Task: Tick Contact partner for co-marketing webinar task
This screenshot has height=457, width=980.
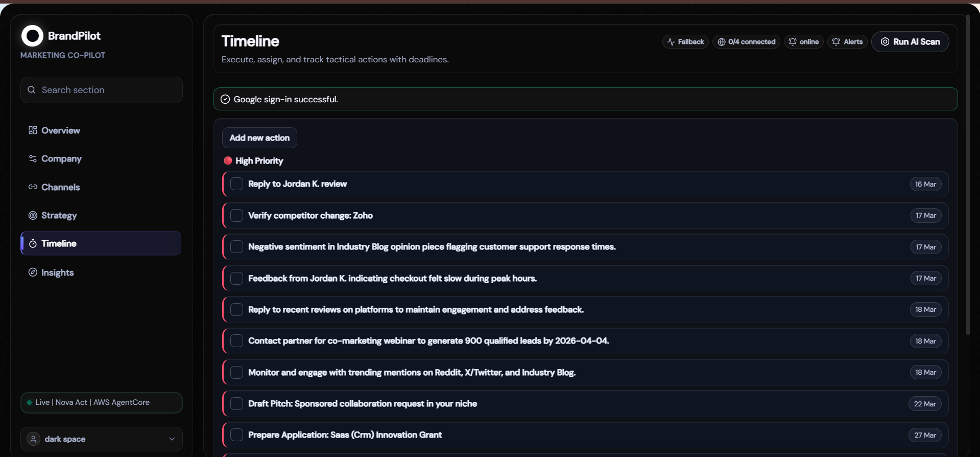Action: [x=236, y=341]
